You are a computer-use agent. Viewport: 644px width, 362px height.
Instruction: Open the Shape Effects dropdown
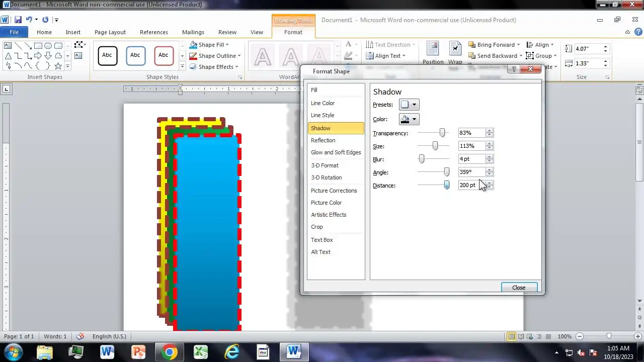pos(213,67)
